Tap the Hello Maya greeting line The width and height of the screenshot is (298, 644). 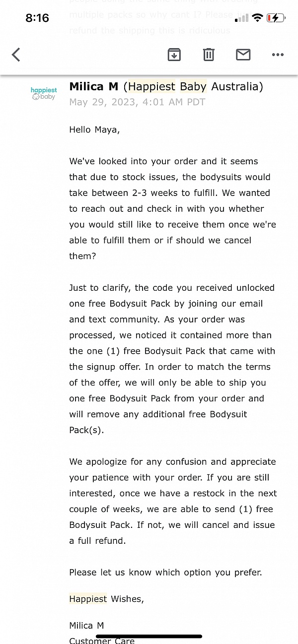[x=94, y=130]
